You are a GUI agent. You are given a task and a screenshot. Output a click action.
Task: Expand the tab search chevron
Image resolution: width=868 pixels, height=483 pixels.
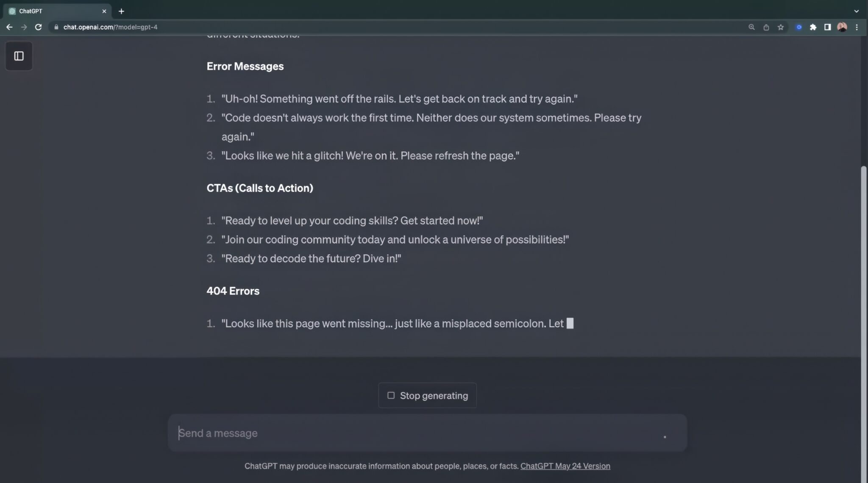[856, 11]
